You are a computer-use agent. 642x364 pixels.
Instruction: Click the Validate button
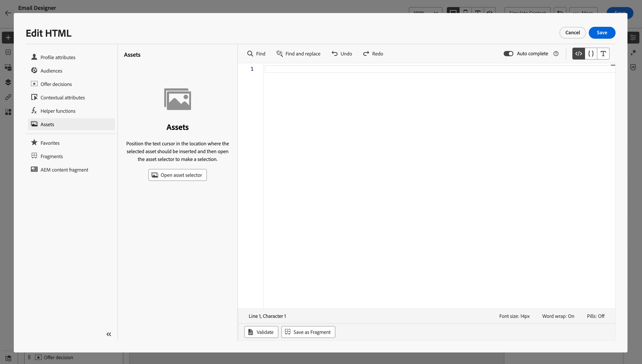pos(261,332)
